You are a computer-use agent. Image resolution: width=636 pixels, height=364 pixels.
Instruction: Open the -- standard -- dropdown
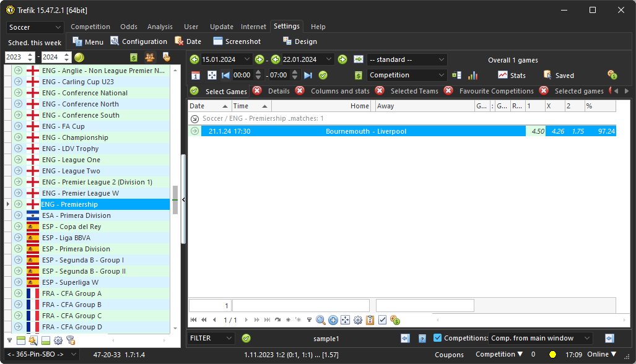point(406,59)
